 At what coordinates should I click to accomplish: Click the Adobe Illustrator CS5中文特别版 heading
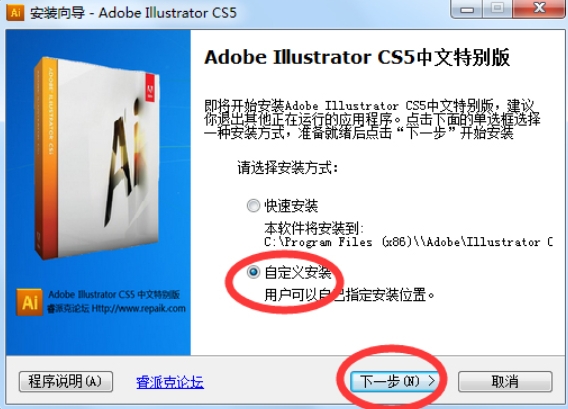pos(357,58)
